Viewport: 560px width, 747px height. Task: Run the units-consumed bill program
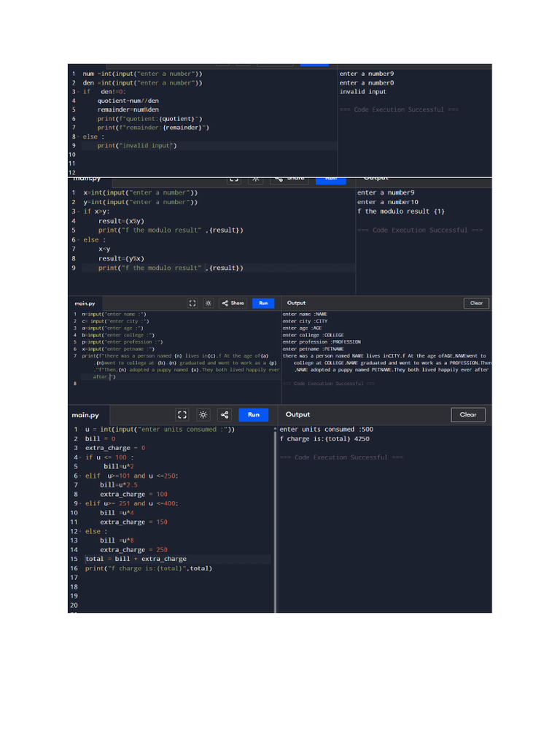(253, 415)
